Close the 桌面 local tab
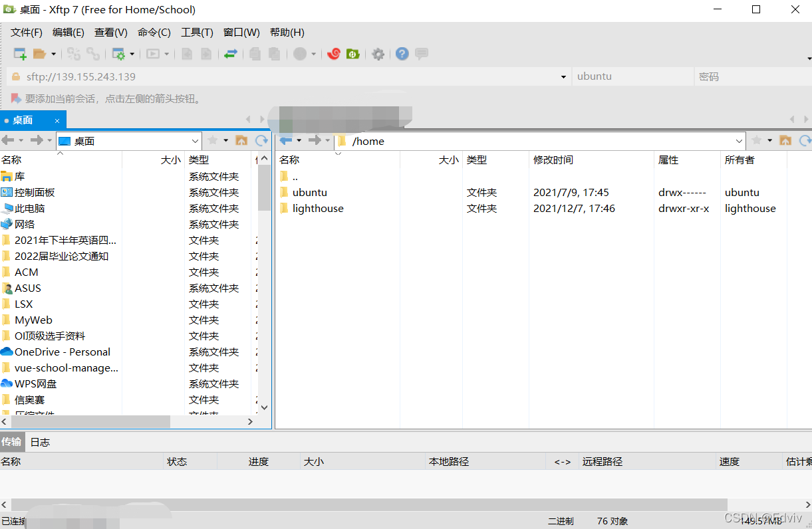Image resolution: width=812 pixels, height=529 pixels. click(x=57, y=121)
